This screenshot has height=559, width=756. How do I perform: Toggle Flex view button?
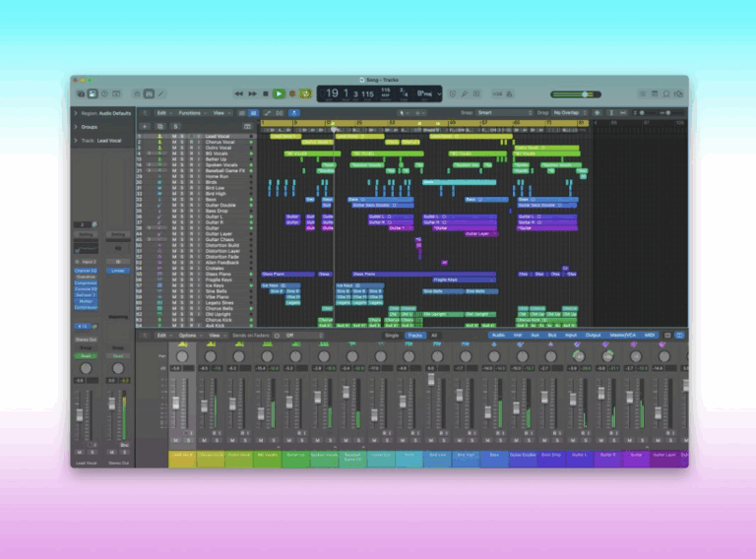click(x=280, y=113)
